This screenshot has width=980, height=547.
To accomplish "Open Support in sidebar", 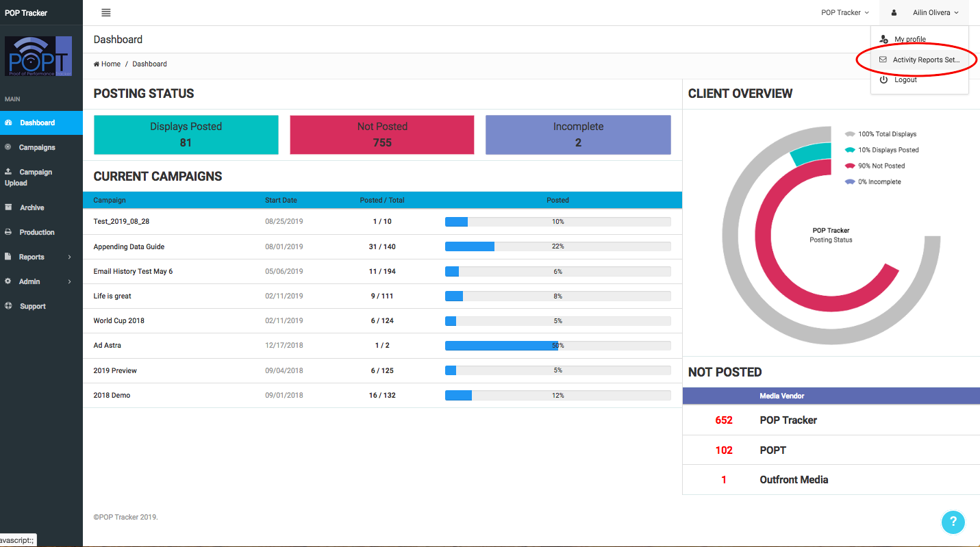I will click(41, 306).
